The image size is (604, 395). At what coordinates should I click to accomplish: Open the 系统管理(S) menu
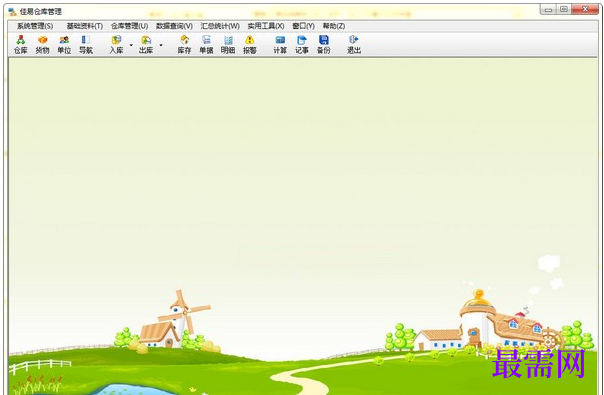point(35,26)
